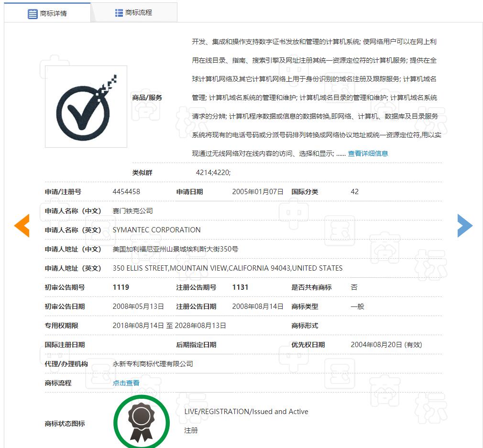Open the checkmark trademark logo image

[86, 107]
